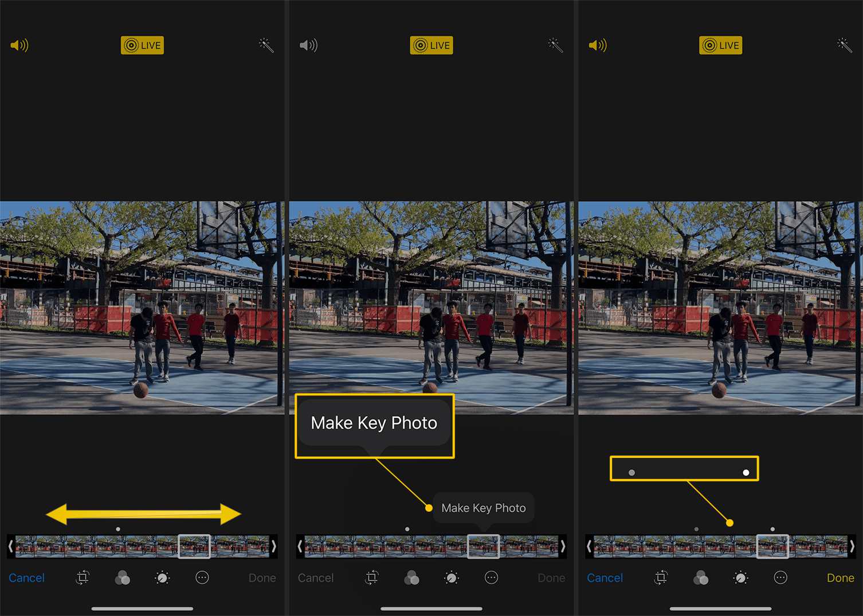Tap Cancel in the right phone screen
The image size is (863, 616).
[x=605, y=578]
